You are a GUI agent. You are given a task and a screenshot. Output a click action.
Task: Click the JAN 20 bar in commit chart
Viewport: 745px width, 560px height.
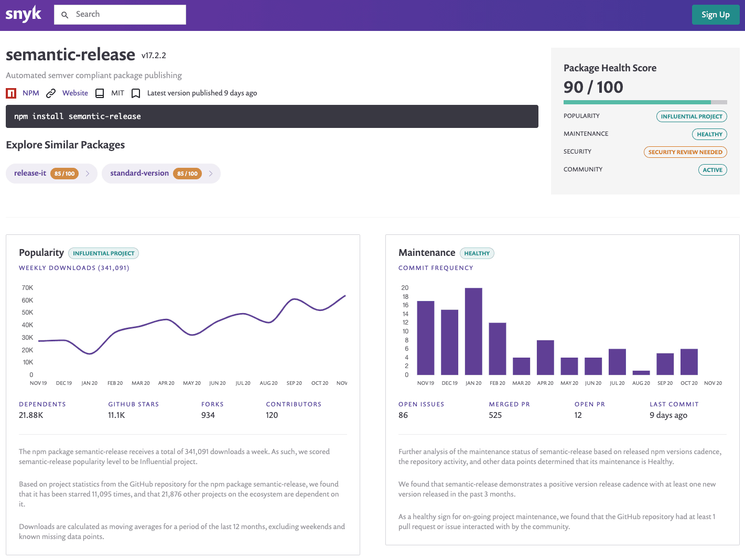point(473,331)
